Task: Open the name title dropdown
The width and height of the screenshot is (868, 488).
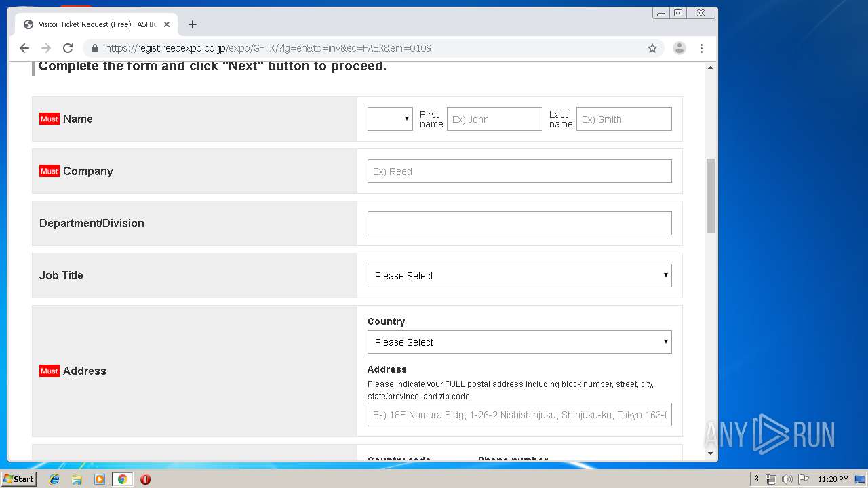Action: click(x=390, y=119)
